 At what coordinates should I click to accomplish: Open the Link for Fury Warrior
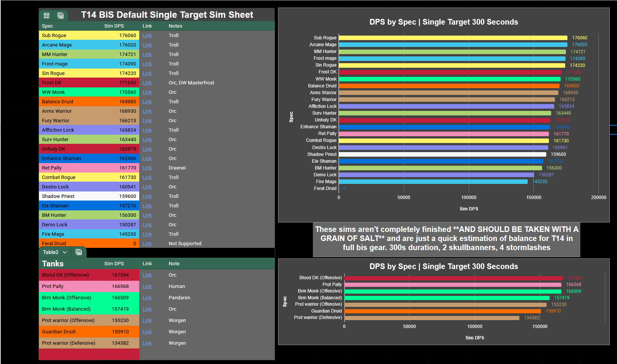[147, 121]
